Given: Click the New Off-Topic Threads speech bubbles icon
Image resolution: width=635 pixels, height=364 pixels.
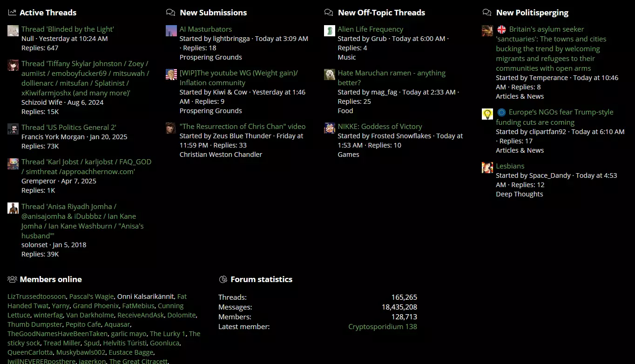Looking at the screenshot, I should 329,13.
